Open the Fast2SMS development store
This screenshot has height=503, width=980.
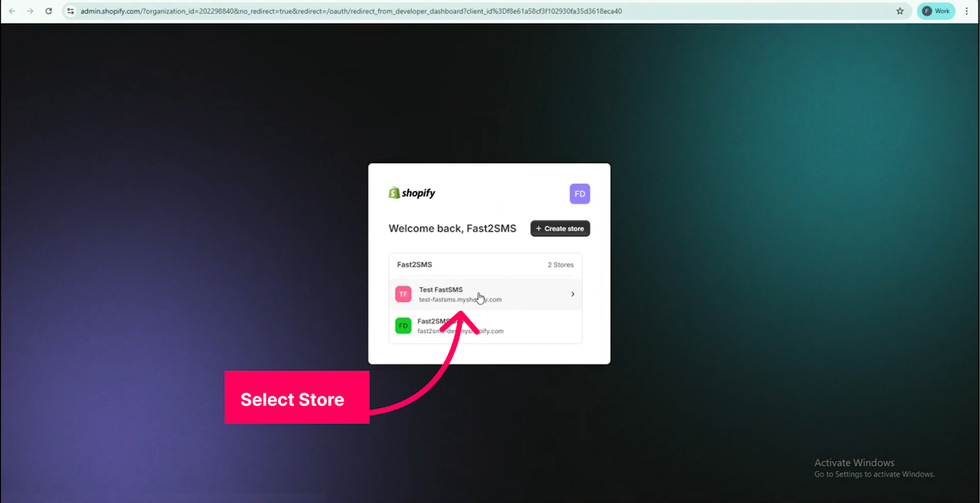(x=459, y=325)
